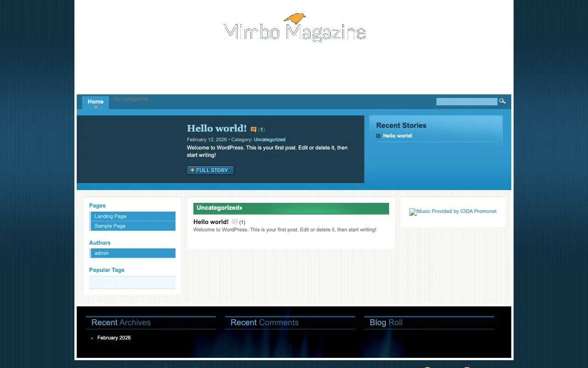Click the No categories text

(x=131, y=99)
